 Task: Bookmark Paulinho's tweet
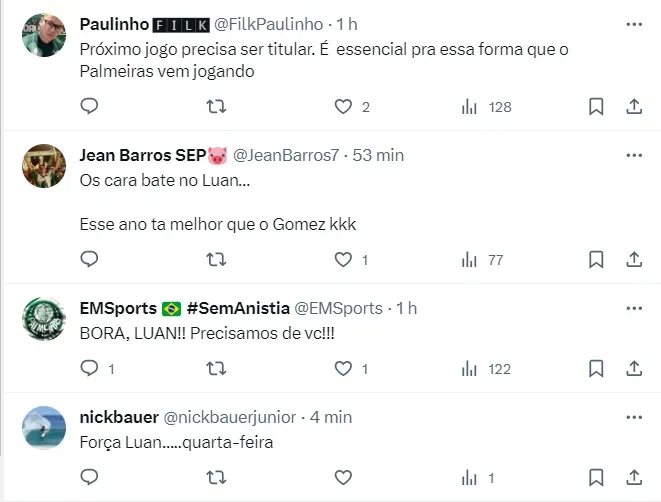click(x=596, y=106)
